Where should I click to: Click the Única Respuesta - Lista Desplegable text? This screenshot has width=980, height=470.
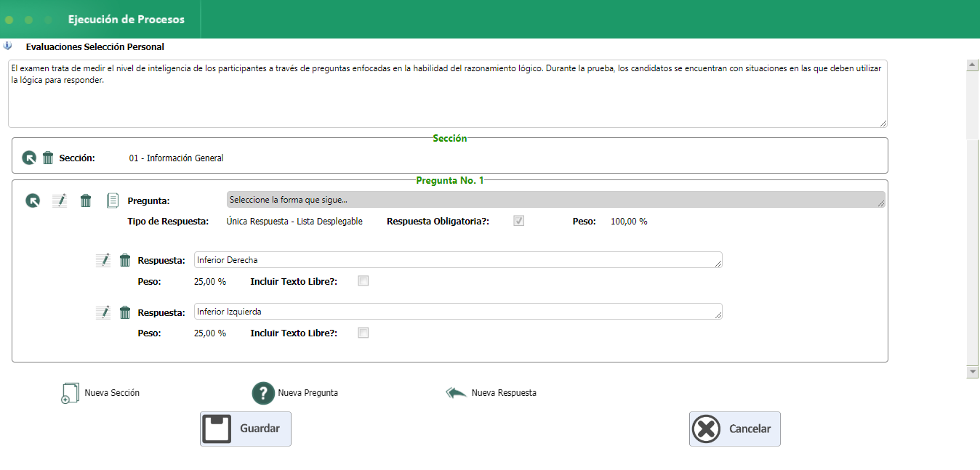click(294, 221)
